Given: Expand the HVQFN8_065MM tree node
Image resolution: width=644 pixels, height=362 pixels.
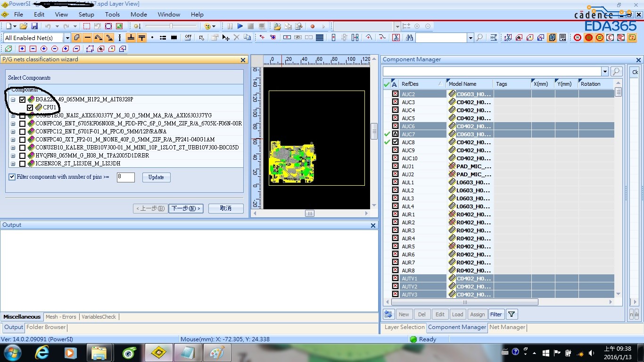Looking at the screenshot, I should click(x=13, y=156).
